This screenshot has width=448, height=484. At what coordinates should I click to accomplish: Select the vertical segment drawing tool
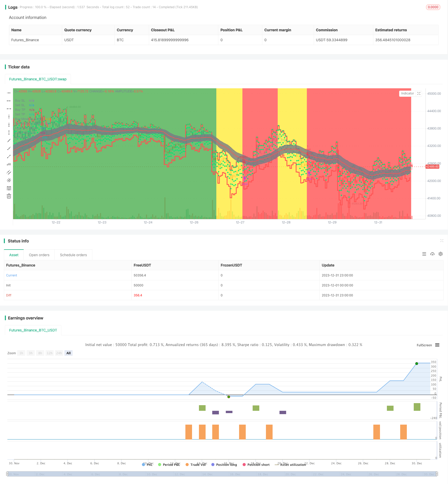(x=9, y=133)
